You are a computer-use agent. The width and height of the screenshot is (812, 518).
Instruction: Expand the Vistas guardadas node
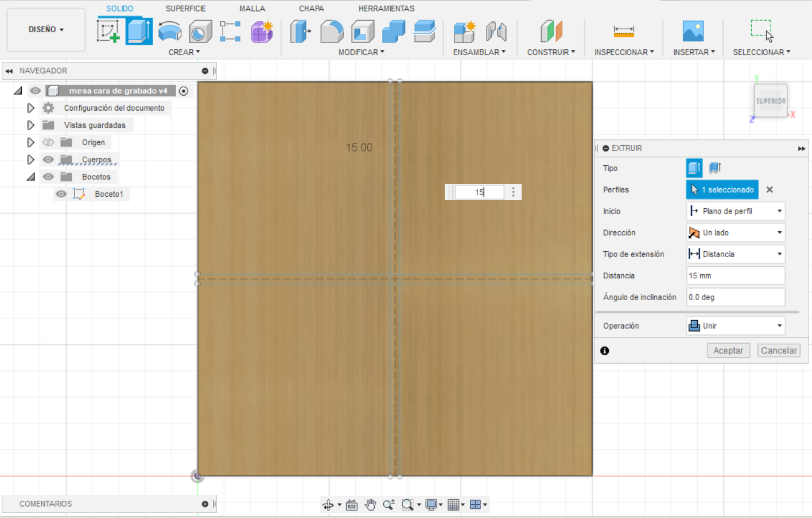click(x=30, y=125)
